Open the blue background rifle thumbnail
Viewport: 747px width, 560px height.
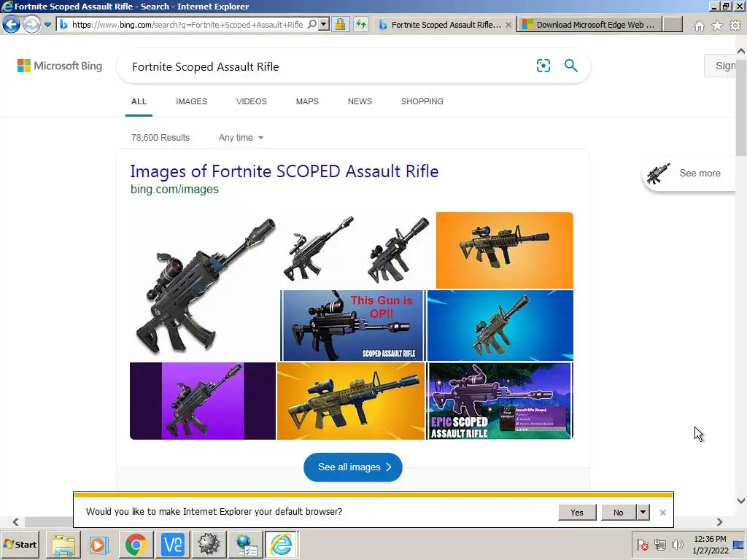(500, 326)
